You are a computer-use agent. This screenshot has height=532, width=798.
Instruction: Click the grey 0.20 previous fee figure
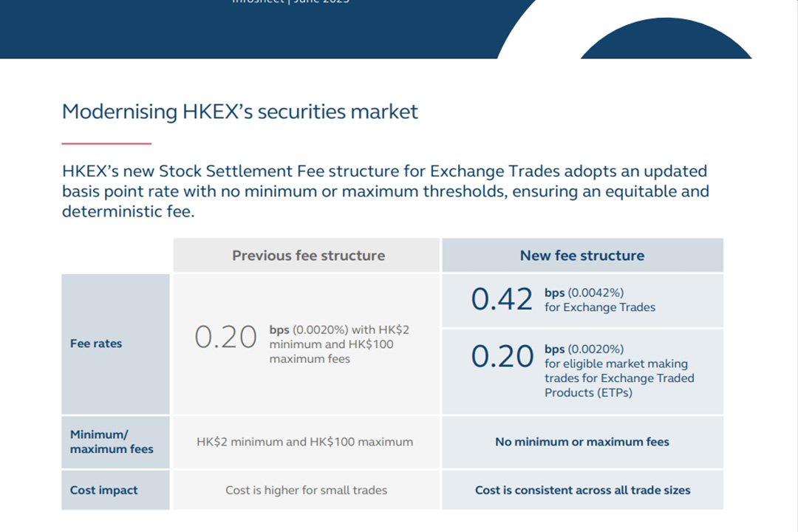click(225, 337)
